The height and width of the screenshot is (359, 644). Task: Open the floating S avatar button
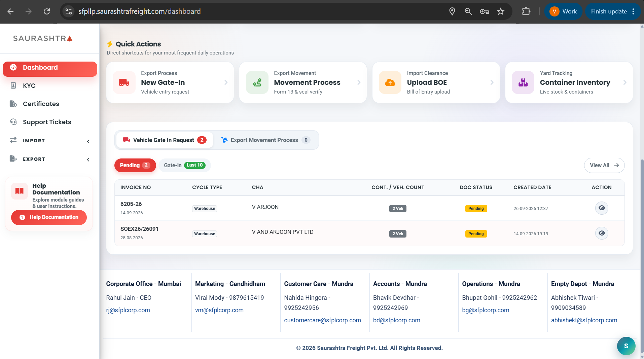pyautogui.click(x=626, y=346)
